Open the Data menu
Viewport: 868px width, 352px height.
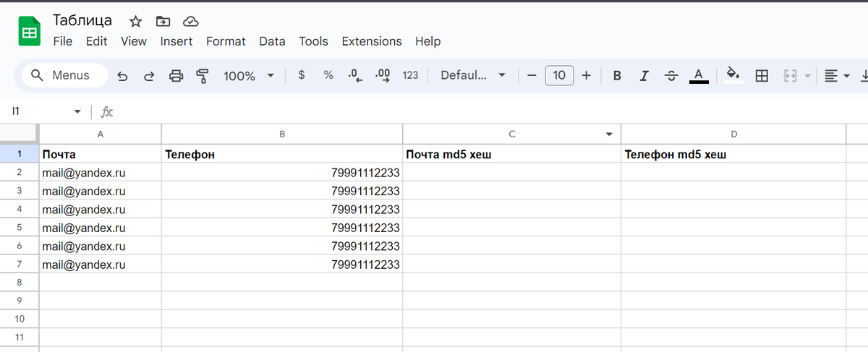[272, 41]
